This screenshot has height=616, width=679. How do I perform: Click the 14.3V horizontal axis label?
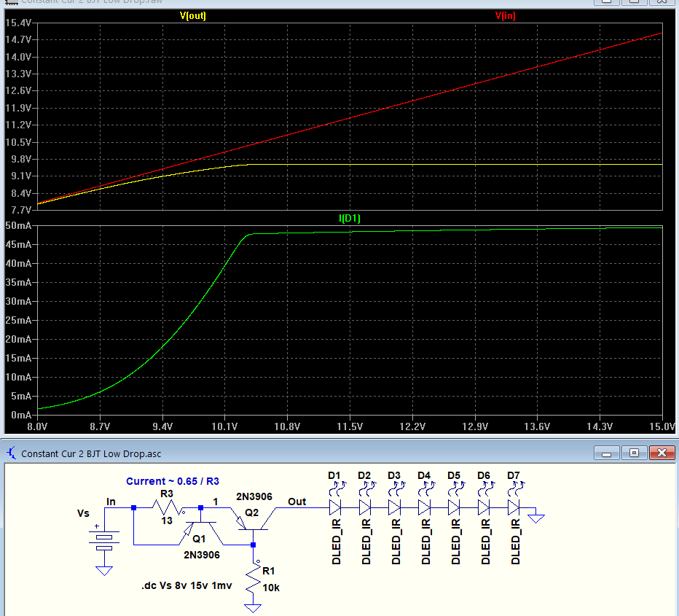point(600,426)
